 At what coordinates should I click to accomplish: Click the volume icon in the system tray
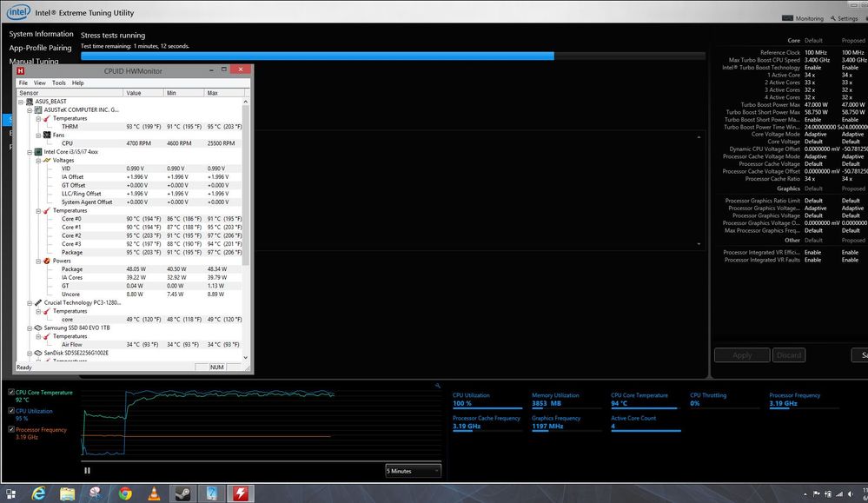pos(851,494)
